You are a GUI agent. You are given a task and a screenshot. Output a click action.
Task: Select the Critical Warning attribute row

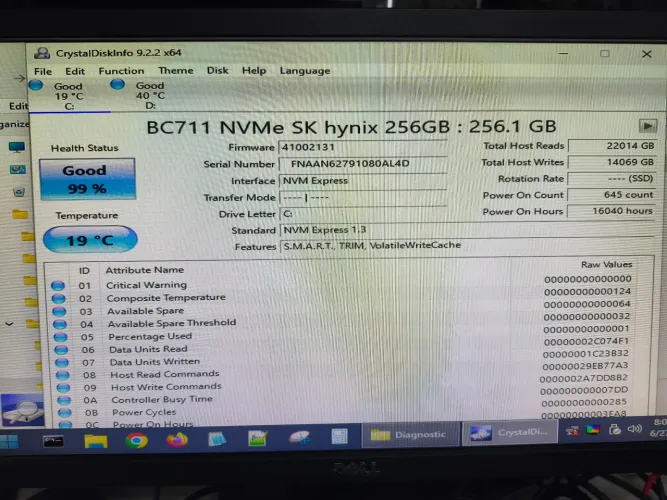pyautogui.click(x=342, y=283)
